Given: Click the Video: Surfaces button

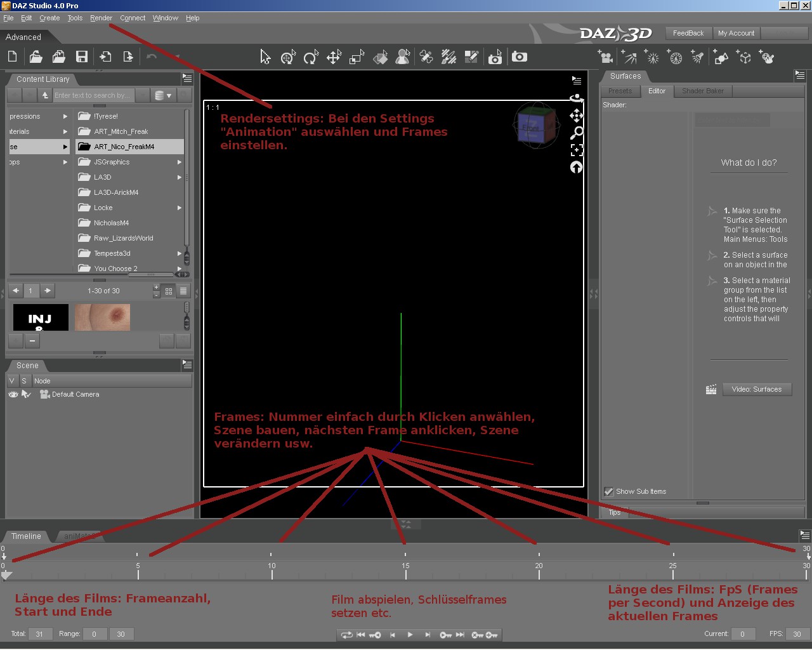Looking at the screenshot, I should coord(757,389).
